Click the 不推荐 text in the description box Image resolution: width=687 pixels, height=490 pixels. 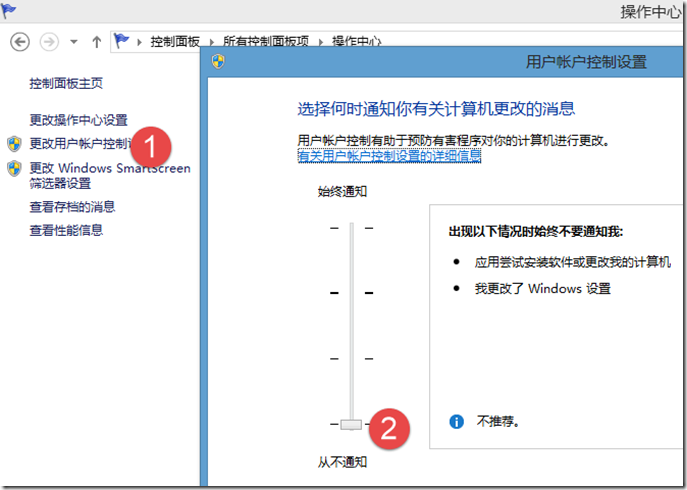(x=498, y=422)
